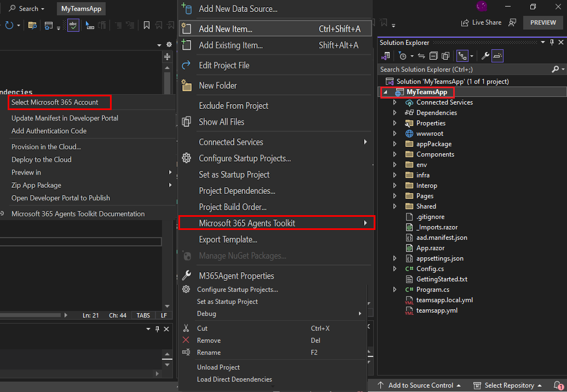Toggle the Preview Selected Items button
The image size is (567, 392).
coord(497,56)
